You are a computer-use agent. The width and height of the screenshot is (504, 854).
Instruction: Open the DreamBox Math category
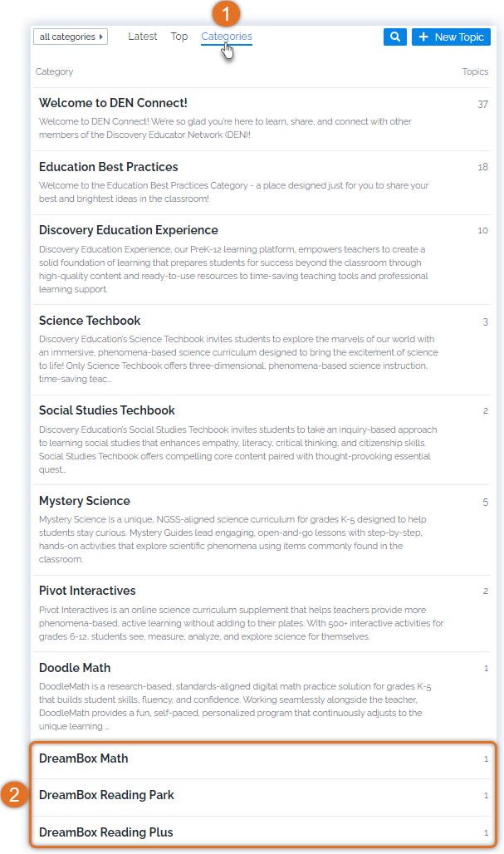coord(83,758)
